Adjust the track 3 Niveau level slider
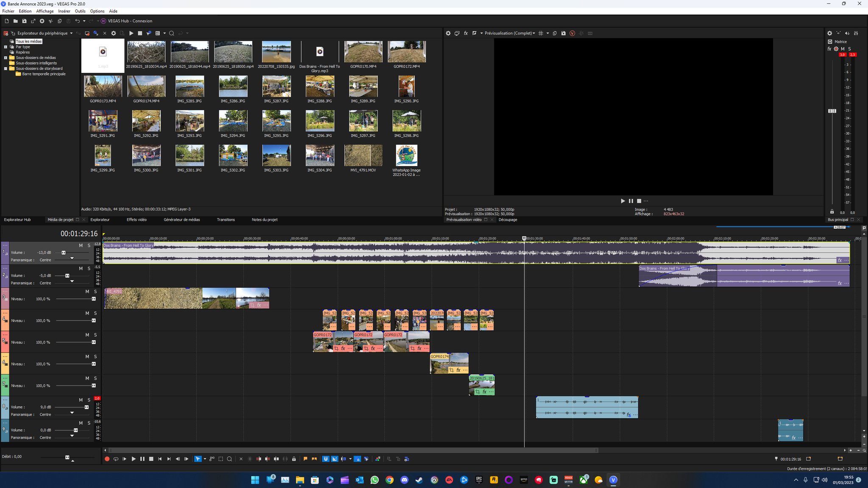 [x=94, y=299]
